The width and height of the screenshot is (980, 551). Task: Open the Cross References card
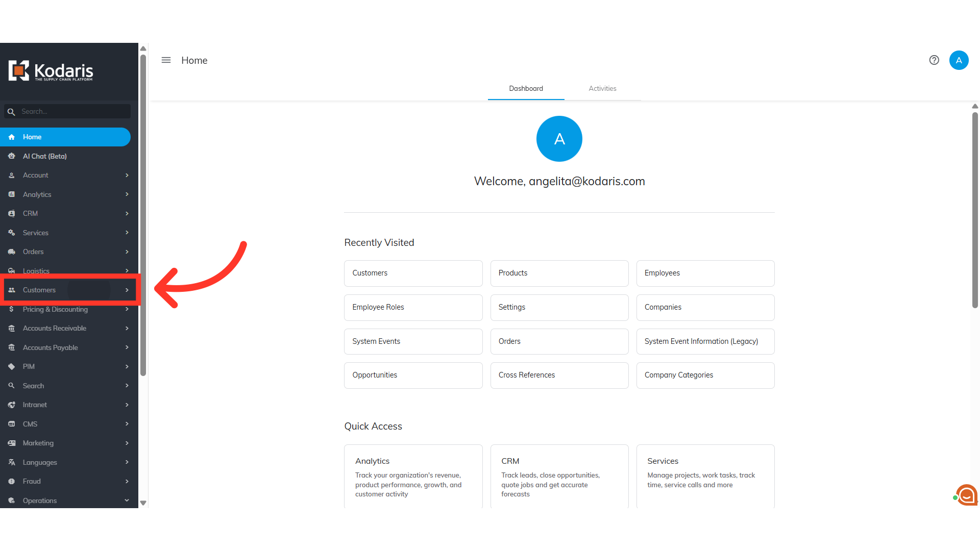559,375
